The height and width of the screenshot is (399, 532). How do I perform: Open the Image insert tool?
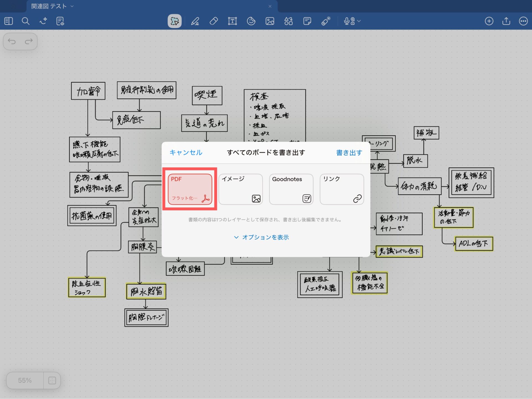(x=270, y=21)
